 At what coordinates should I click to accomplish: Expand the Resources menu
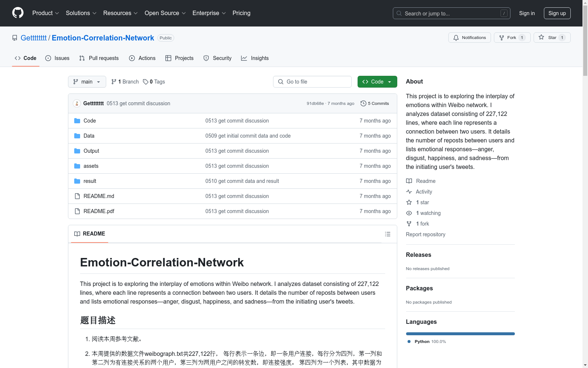pos(121,13)
